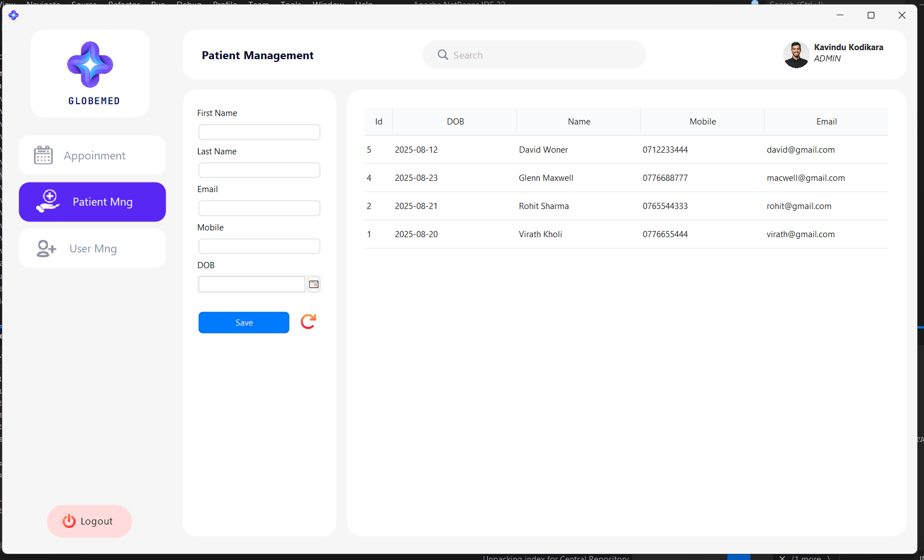Screen dimensions: 924x560
Task: Click the power icon on the Logout button
Action: click(69, 521)
